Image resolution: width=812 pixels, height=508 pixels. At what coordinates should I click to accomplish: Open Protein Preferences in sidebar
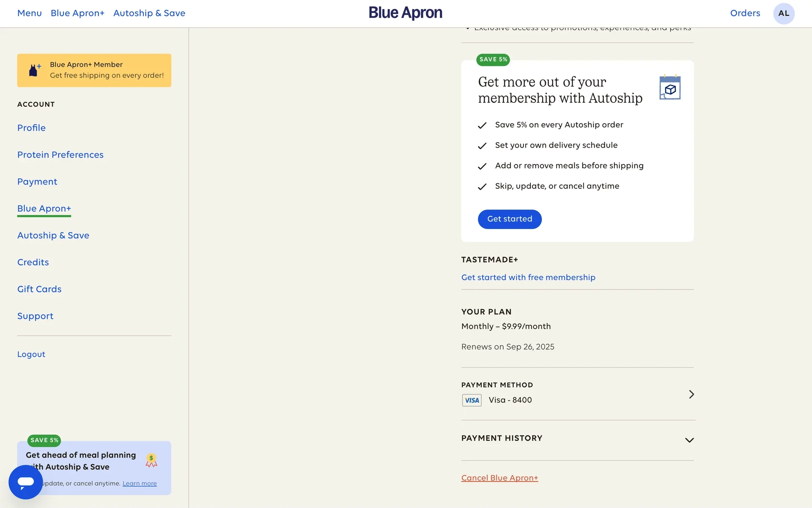(x=60, y=155)
